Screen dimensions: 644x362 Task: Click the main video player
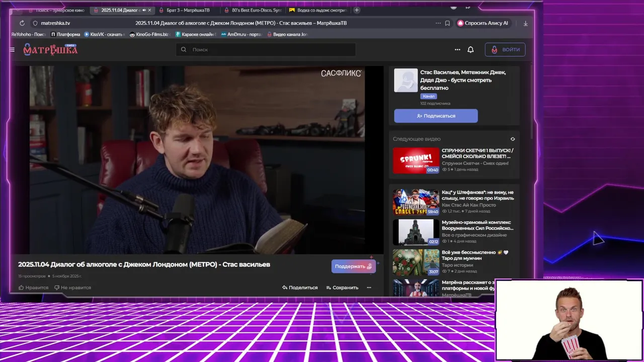pos(197,160)
